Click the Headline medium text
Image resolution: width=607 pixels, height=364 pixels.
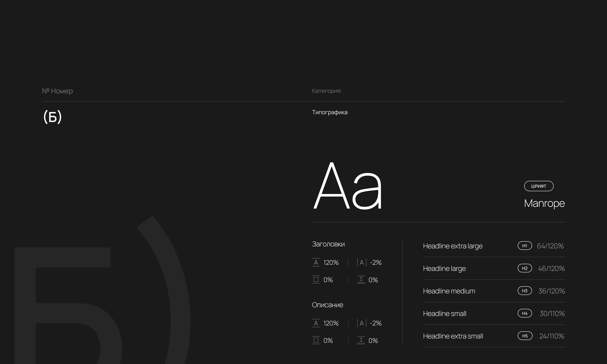coord(449,291)
